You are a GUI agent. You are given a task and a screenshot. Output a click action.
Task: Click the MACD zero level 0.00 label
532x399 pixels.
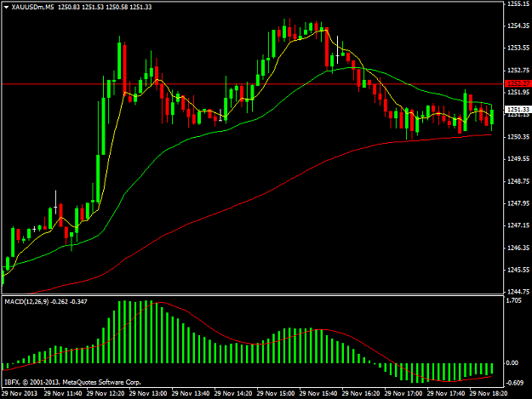512,363
